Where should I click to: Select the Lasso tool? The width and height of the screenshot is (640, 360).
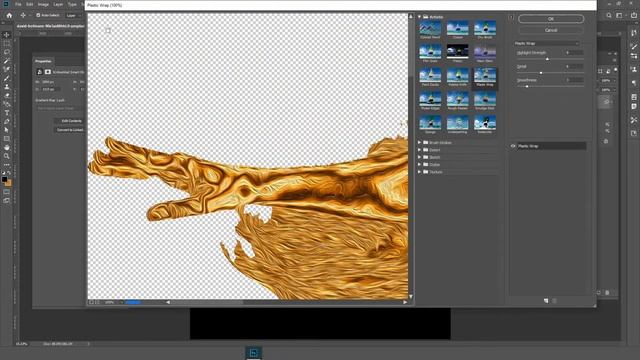pyautogui.click(x=7, y=52)
